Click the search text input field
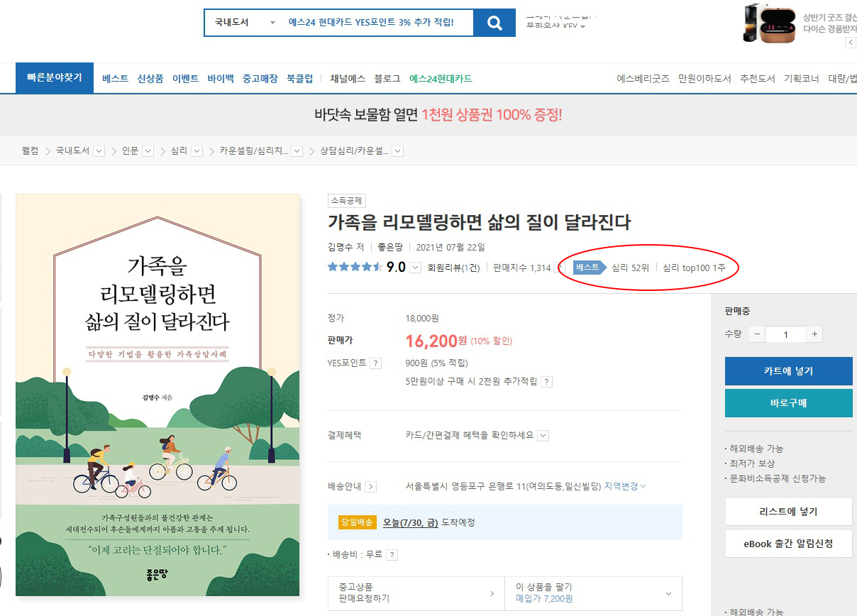The height and width of the screenshot is (616, 857). click(377, 23)
